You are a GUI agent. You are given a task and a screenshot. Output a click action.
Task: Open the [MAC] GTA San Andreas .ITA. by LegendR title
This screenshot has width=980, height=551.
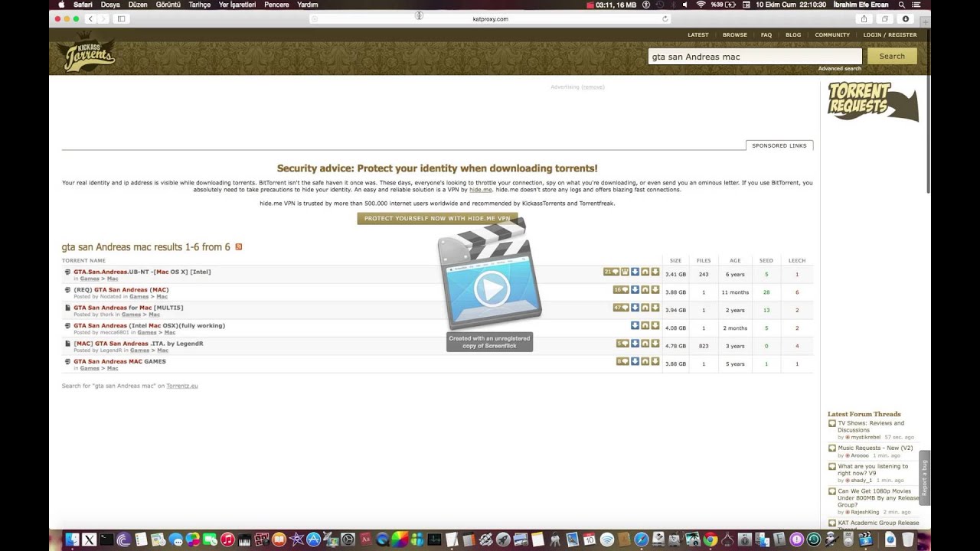[x=139, y=344]
